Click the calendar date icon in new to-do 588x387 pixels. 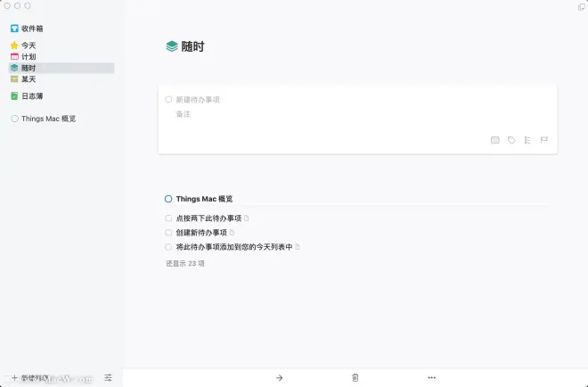tap(495, 140)
